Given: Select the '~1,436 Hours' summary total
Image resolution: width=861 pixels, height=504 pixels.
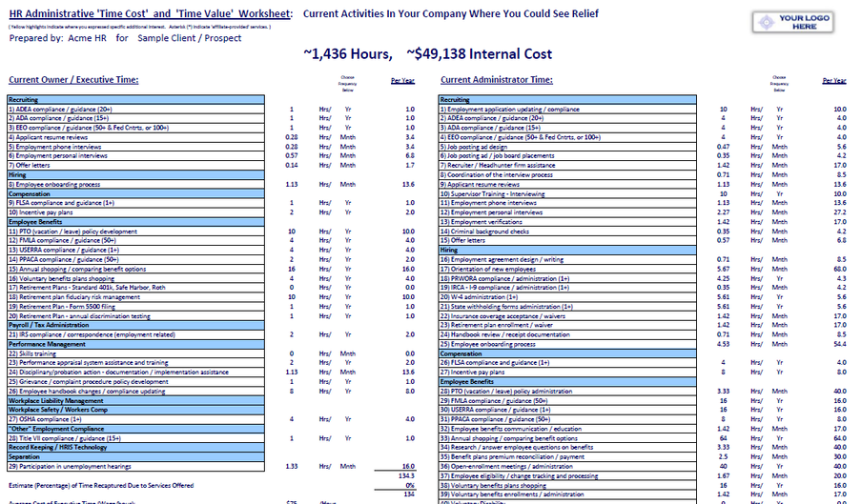Looking at the screenshot, I should [347, 53].
